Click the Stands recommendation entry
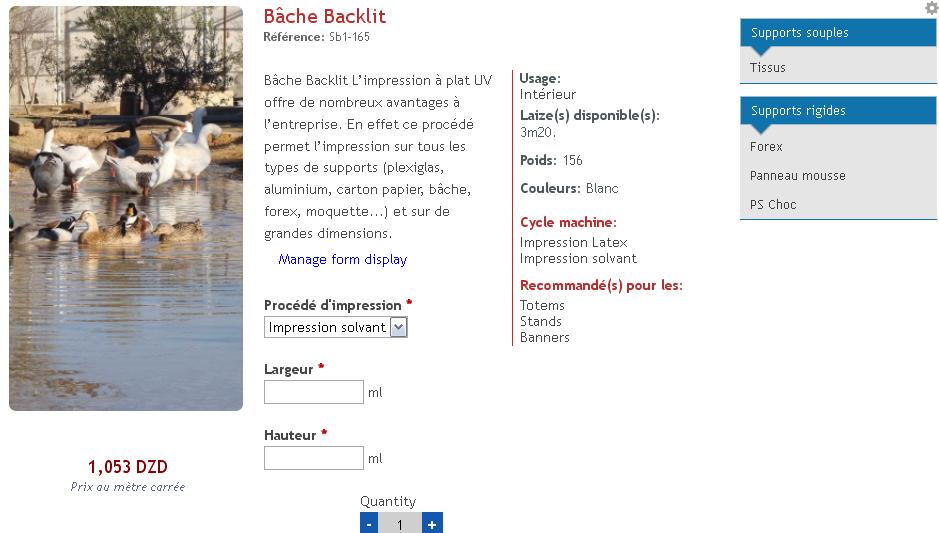This screenshot has width=939, height=533. tap(541, 321)
